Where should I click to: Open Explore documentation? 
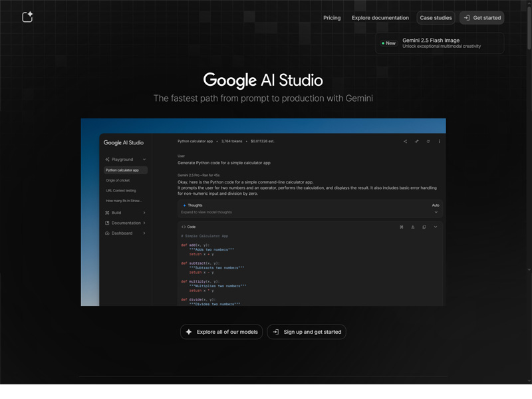380,18
